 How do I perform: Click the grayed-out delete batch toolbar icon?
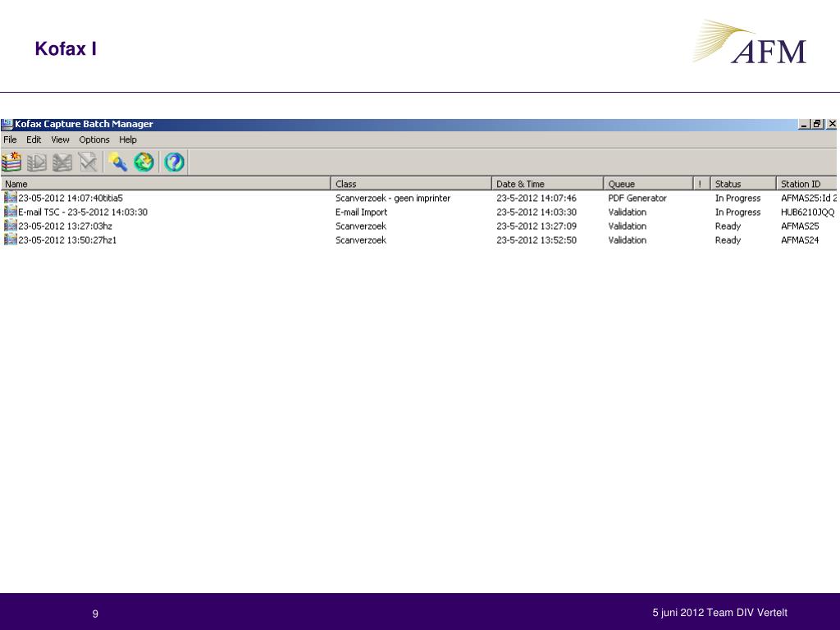point(62,162)
